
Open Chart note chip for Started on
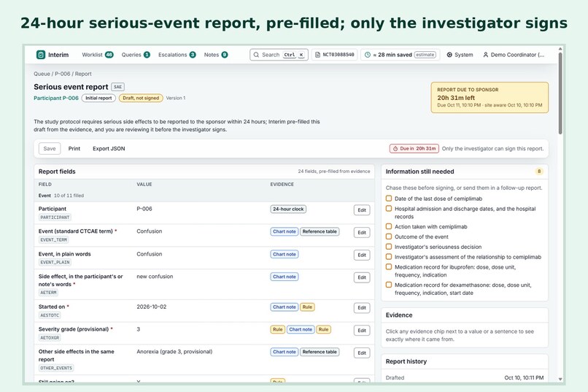[285, 307]
